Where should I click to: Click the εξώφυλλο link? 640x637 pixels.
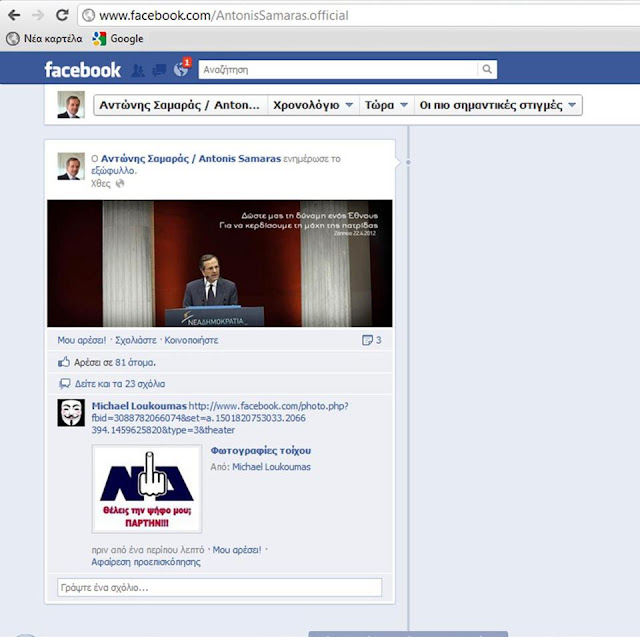[113, 171]
